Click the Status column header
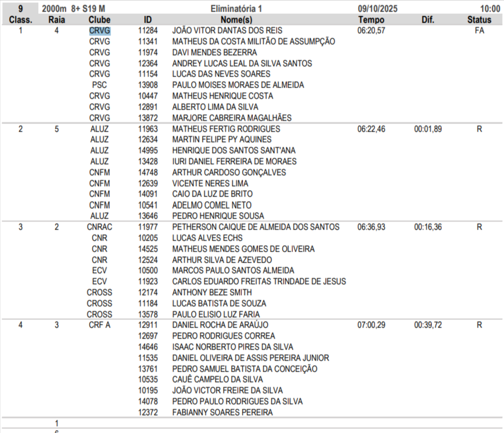The image size is (504, 433). coord(479,20)
